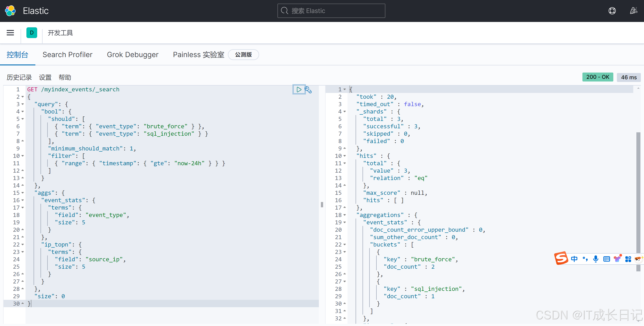The image size is (644, 326).
Task: Toggle Sogou Chinese/English input mode
Action: pos(574,259)
